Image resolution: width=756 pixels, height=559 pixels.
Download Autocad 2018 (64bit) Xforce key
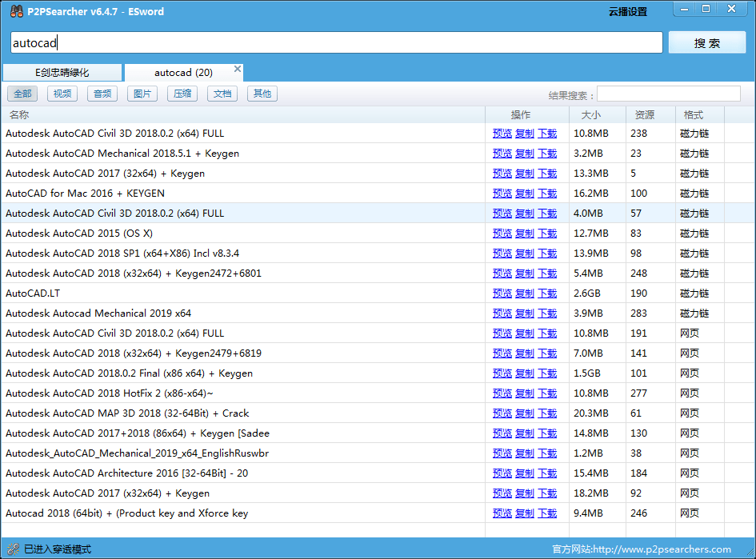547,513
